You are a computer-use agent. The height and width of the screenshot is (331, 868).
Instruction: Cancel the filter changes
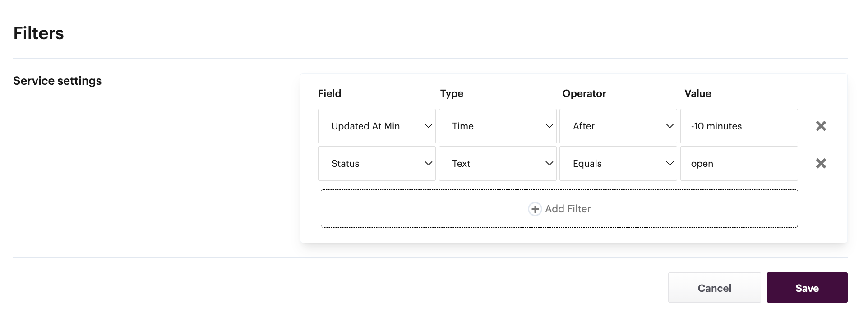714,288
